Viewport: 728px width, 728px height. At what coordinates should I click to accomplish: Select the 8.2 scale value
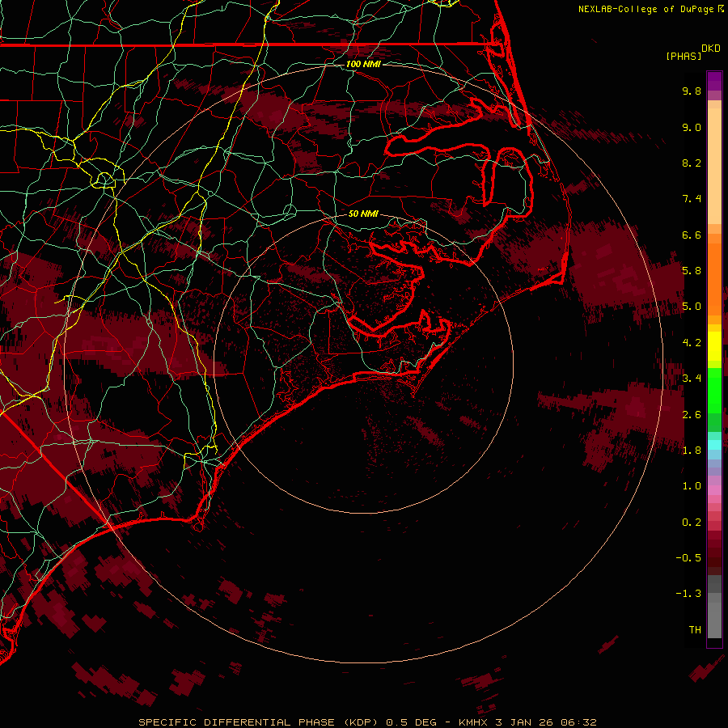click(692, 163)
